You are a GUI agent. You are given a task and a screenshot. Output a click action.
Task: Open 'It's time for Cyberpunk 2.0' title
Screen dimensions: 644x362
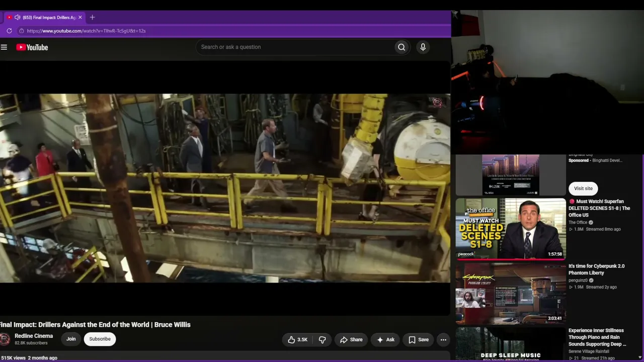(596, 269)
